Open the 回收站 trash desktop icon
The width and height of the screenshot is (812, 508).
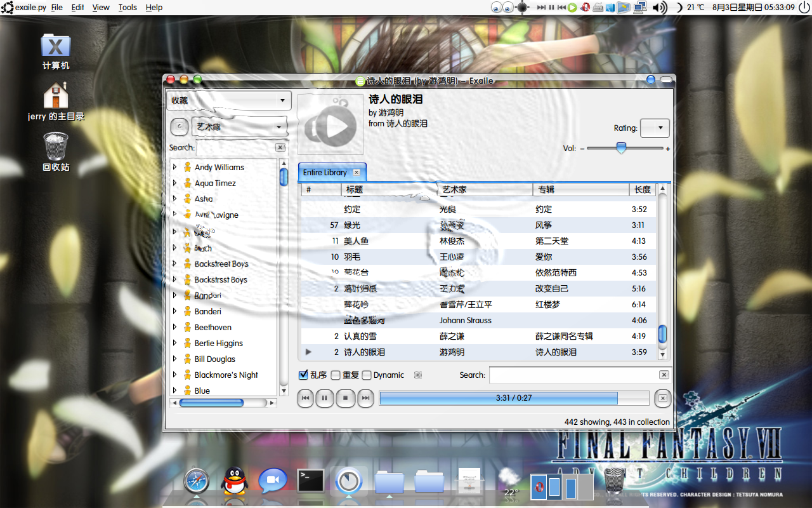[x=56, y=152]
